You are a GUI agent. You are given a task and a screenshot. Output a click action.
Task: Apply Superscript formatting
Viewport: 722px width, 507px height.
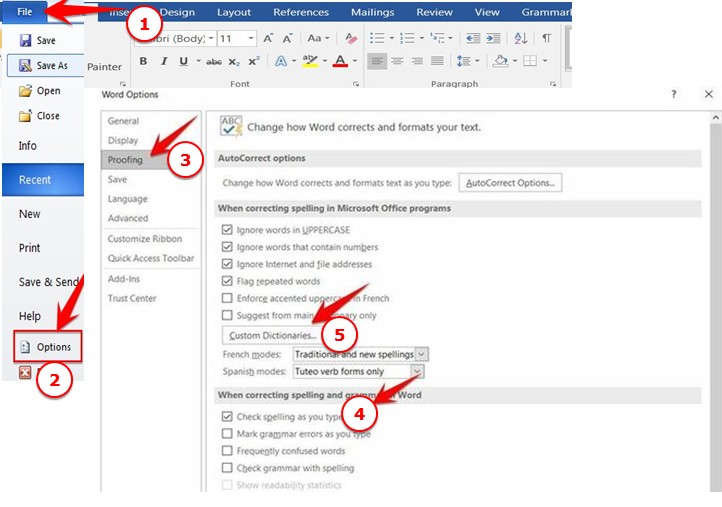point(254,61)
